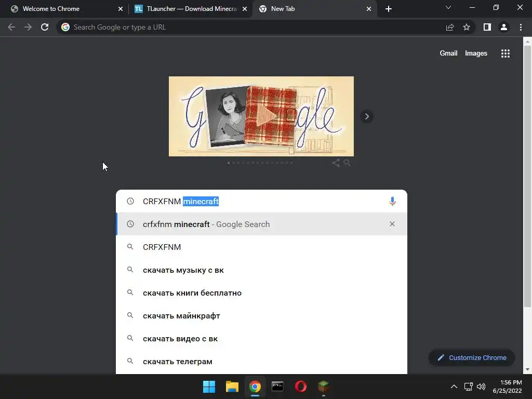Share the Google Doodle
This screenshot has width=532, height=399.
click(x=336, y=163)
